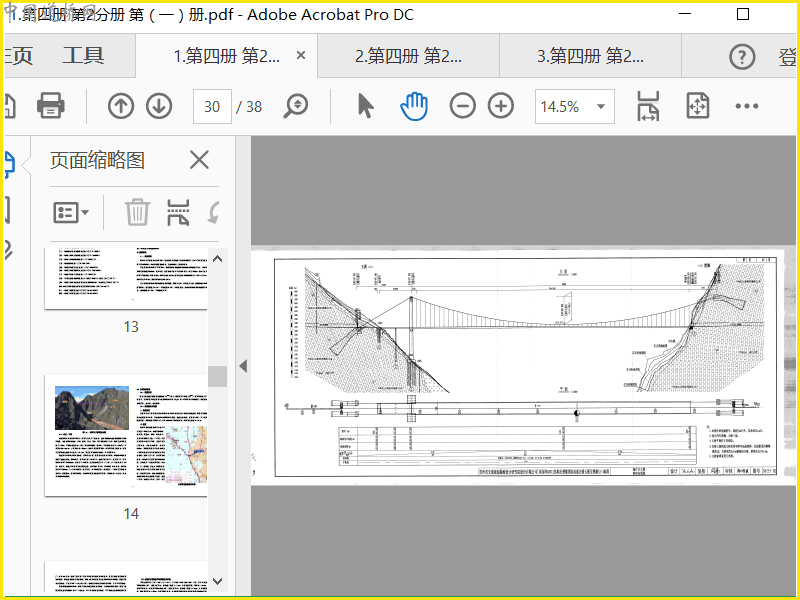
Task: Select the arrow Selection tool
Action: coord(365,106)
